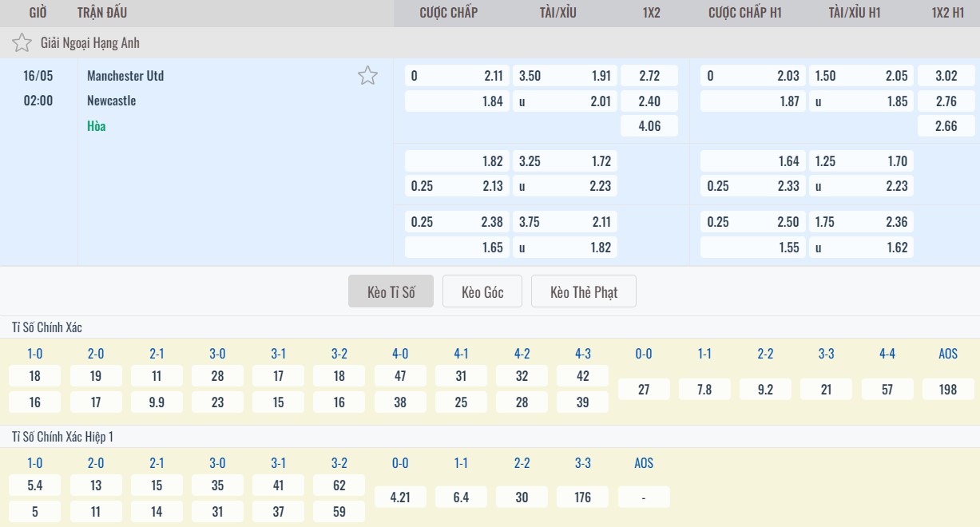Select exact score 0-0 odds 27
This screenshot has width=980, height=527.
[x=643, y=390]
